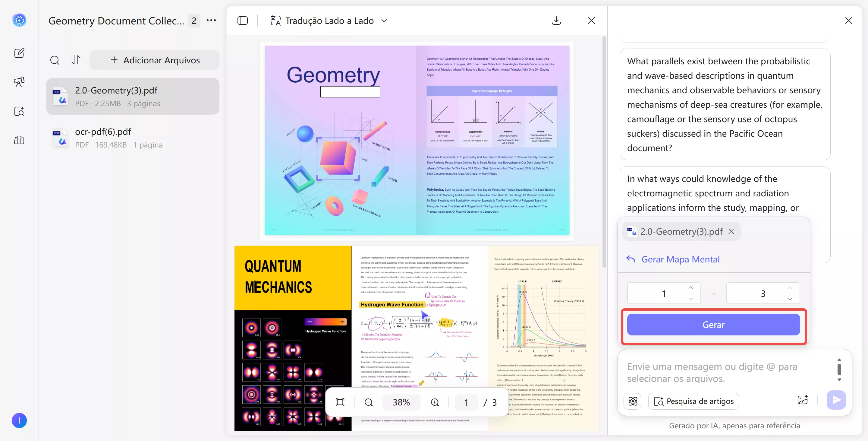Expand the Tradução Lado a Lado dropdown
This screenshot has width=868, height=441.
384,21
